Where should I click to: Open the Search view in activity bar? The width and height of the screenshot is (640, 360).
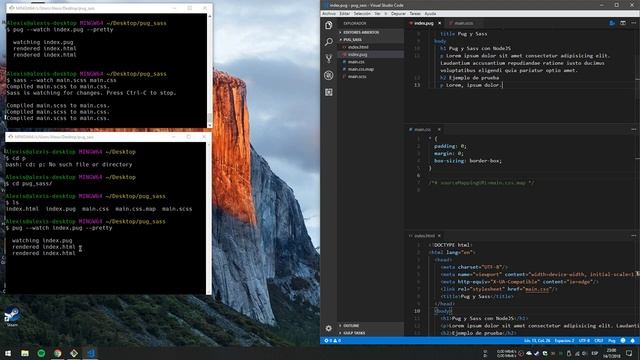point(329,42)
